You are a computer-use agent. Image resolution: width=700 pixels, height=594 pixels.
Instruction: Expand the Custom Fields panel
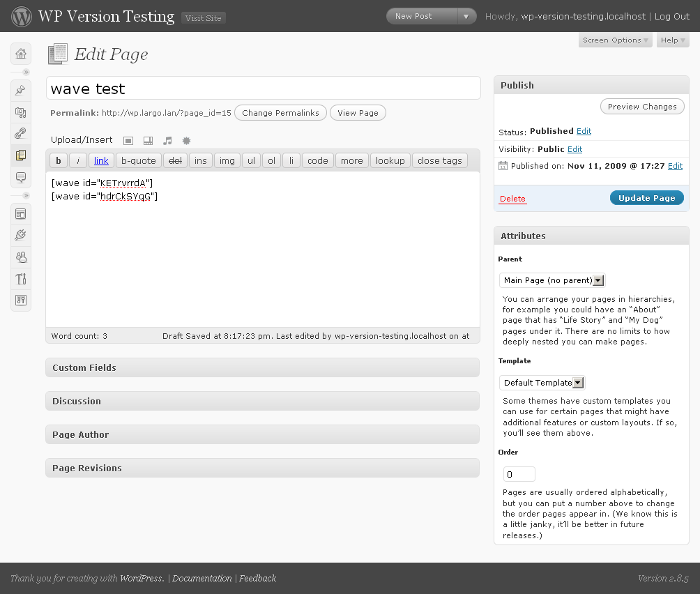pos(262,367)
